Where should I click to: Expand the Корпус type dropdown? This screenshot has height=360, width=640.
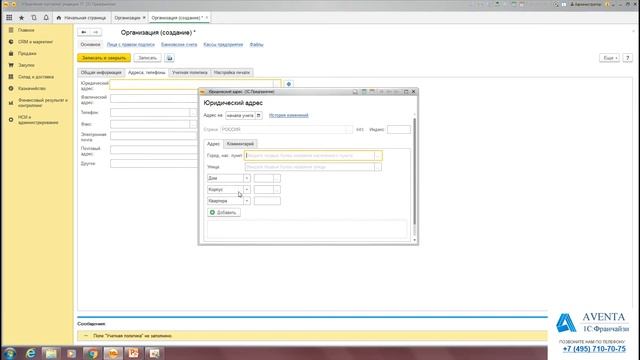(247, 190)
